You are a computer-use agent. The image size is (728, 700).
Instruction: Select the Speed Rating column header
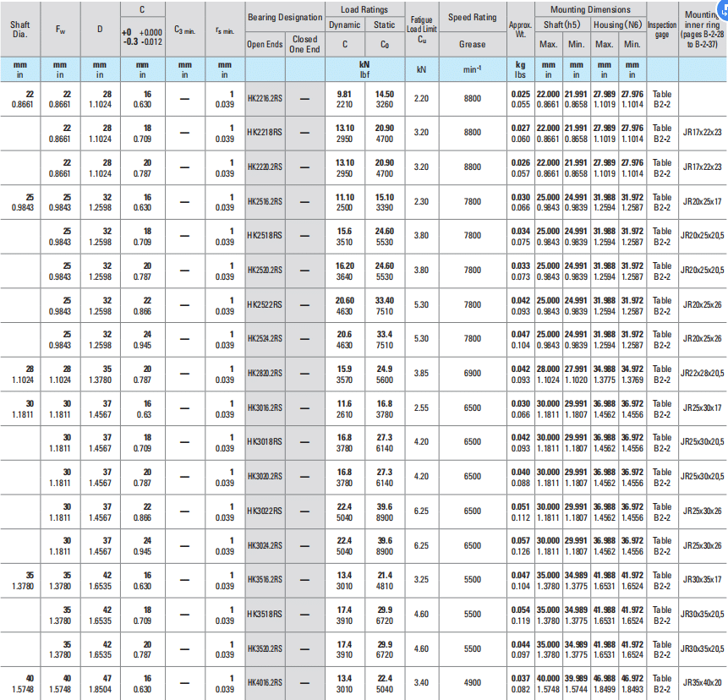pos(472,17)
